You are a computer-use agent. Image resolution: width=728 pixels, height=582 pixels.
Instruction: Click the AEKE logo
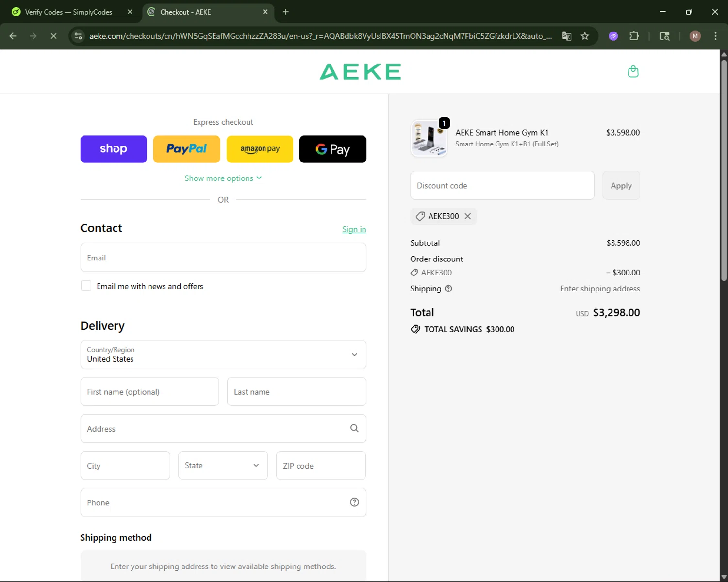coord(360,72)
